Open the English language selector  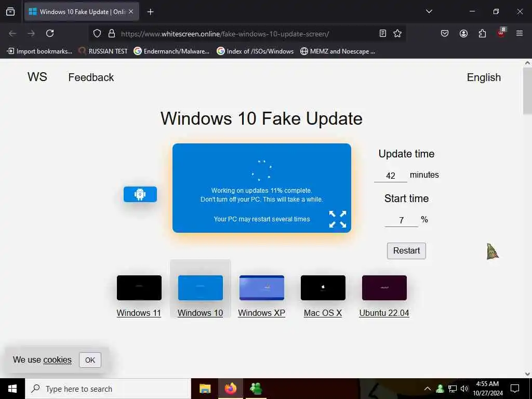[484, 77]
